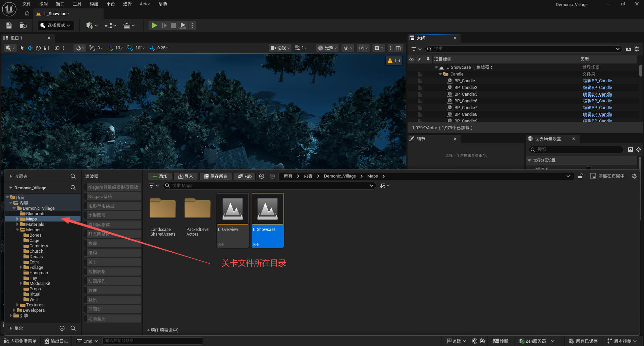The image size is (644, 346).
Task: Toggle grid snapping icon with value 10
Action: [x=110, y=48]
